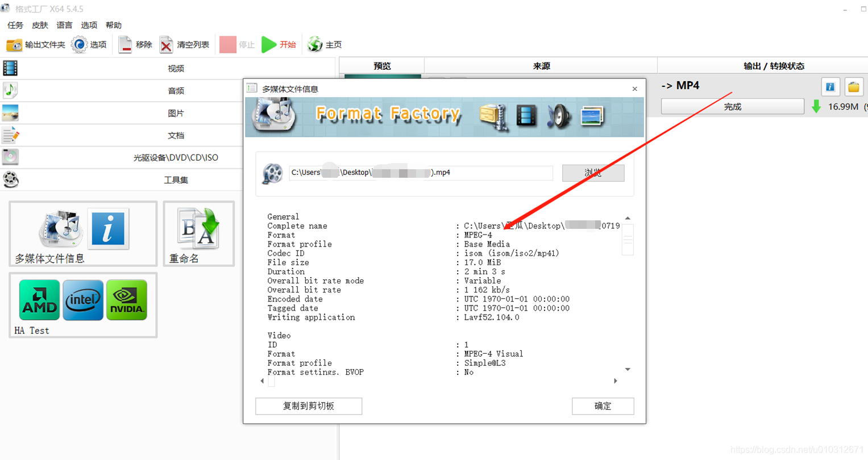Click the Format Factory logo in banner

(x=275, y=115)
